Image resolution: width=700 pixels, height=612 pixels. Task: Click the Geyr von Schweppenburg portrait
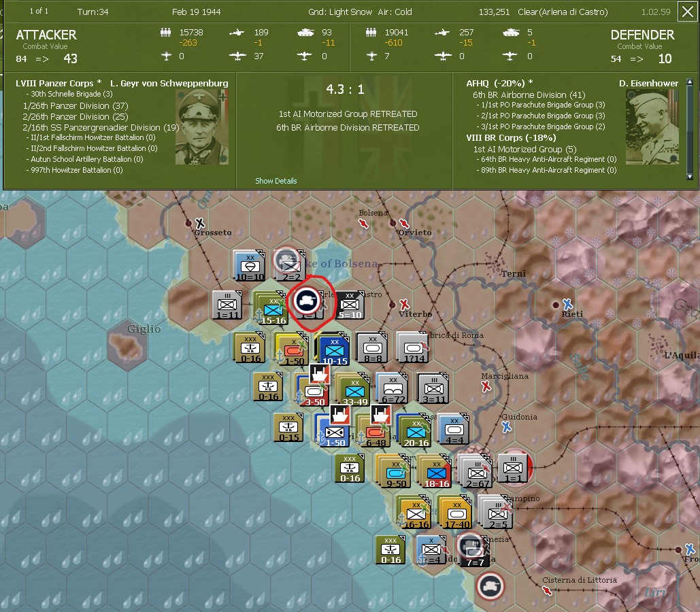click(x=202, y=127)
